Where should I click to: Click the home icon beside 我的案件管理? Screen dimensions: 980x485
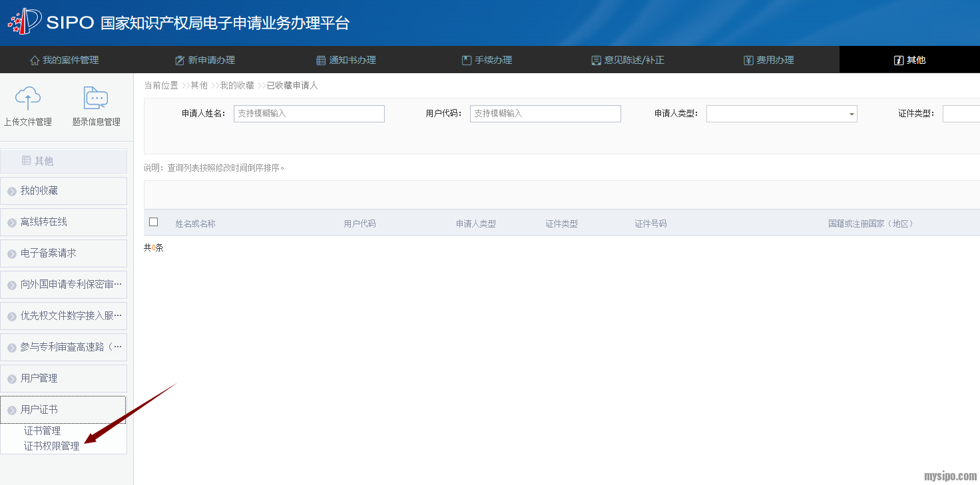click(x=35, y=61)
